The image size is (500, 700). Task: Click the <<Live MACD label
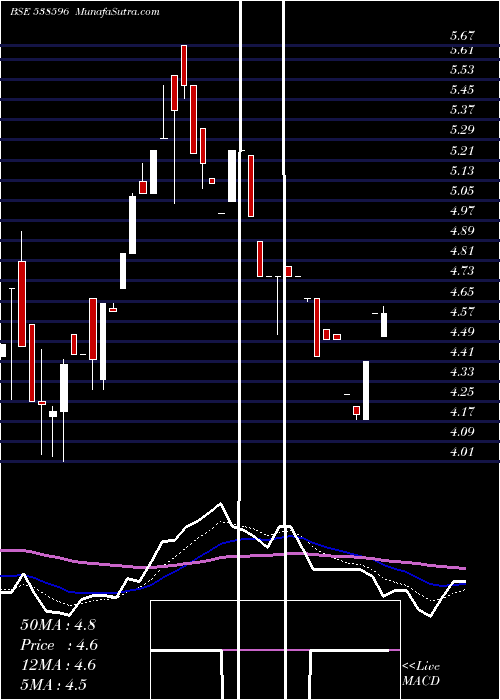coord(421,673)
